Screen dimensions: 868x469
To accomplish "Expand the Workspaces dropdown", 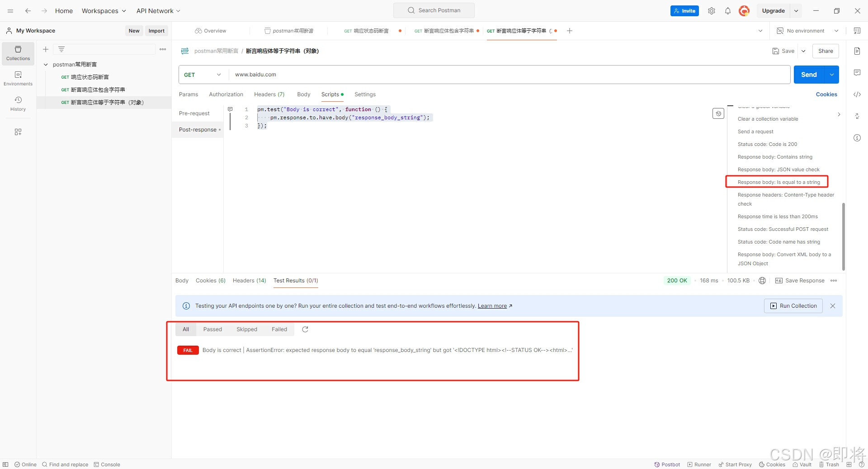I will (x=104, y=11).
